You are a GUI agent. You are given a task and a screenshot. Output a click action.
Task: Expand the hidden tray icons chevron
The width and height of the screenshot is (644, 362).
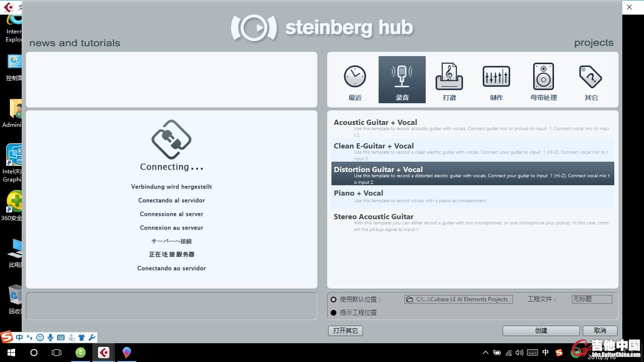(x=486, y=353)
